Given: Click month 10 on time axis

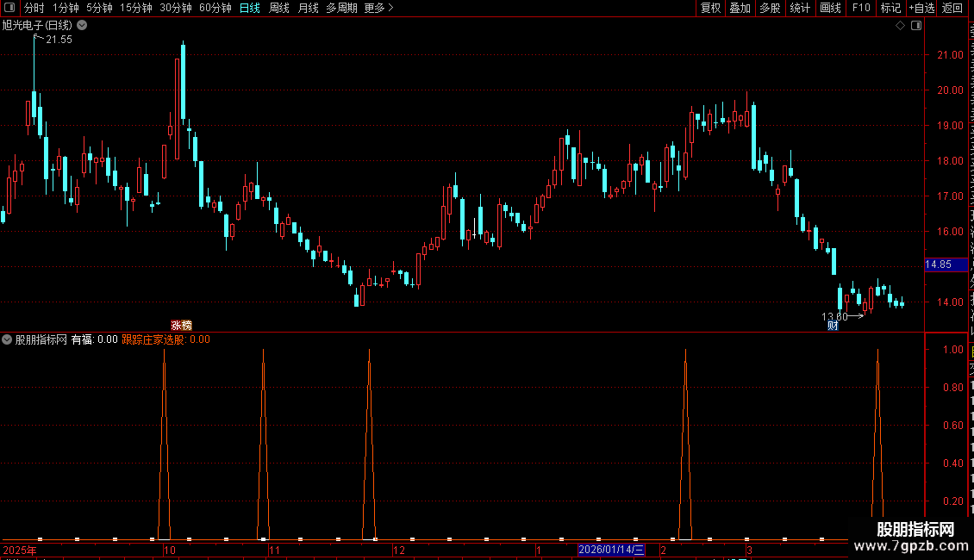Looking at the screenshot, I should [x=170, y=550].
